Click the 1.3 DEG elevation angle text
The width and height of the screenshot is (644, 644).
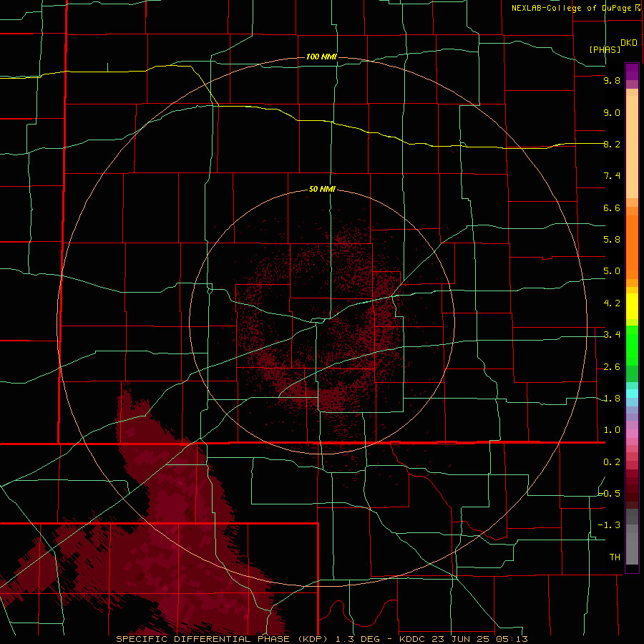click(357, 639)
